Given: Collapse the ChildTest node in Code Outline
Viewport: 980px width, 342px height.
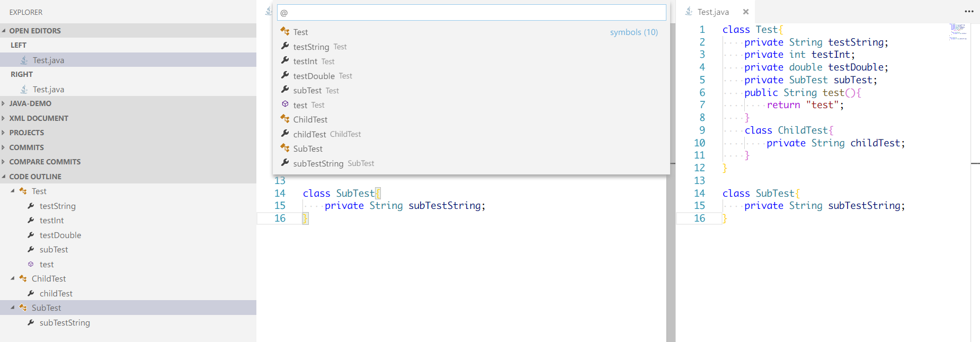Looking at the screenshot, I should click(13, 278).
